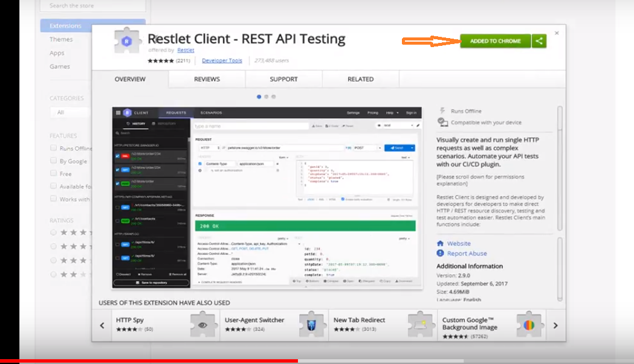The height and width of the screenshot is (364, 634).
Task: Select the two-star ratings radio button
Action: click(53, 274)
